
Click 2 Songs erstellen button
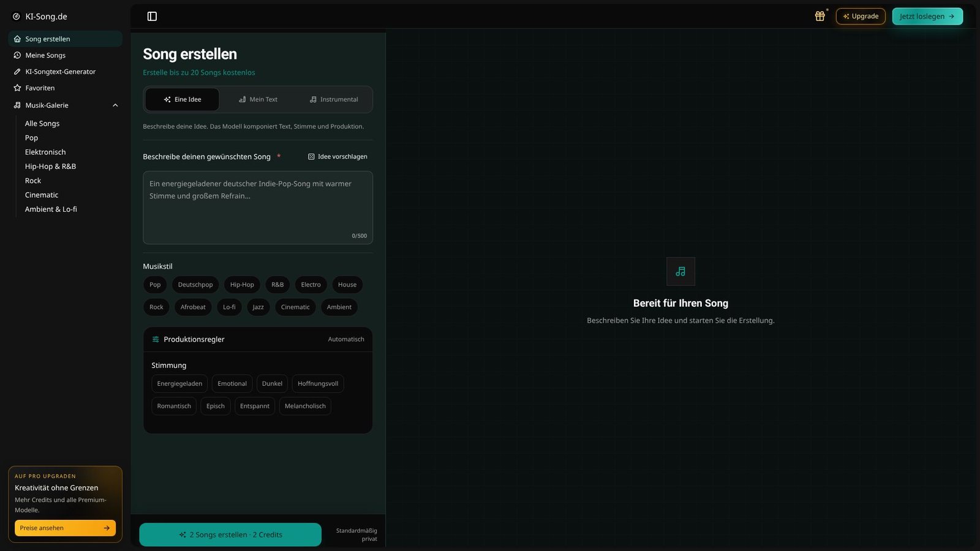230,534
